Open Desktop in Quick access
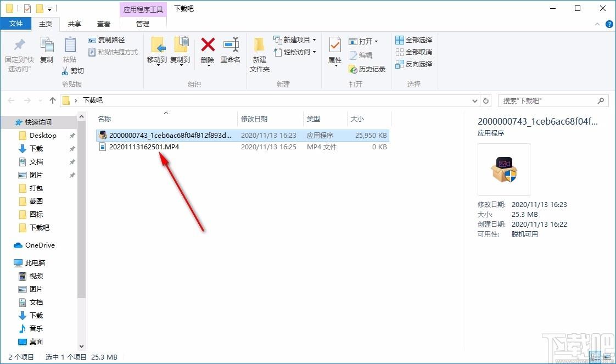The height and width of the screenshot is (364, 616). coord(43,136)
